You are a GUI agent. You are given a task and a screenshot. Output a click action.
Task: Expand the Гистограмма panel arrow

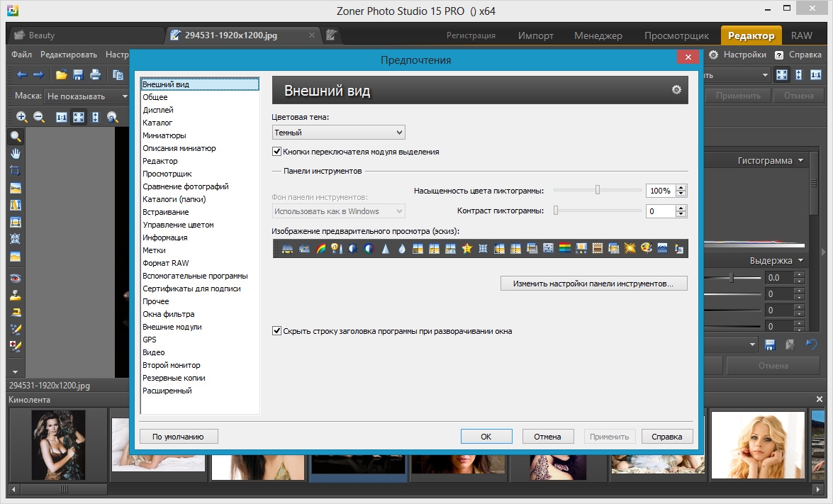pos(800,160)
